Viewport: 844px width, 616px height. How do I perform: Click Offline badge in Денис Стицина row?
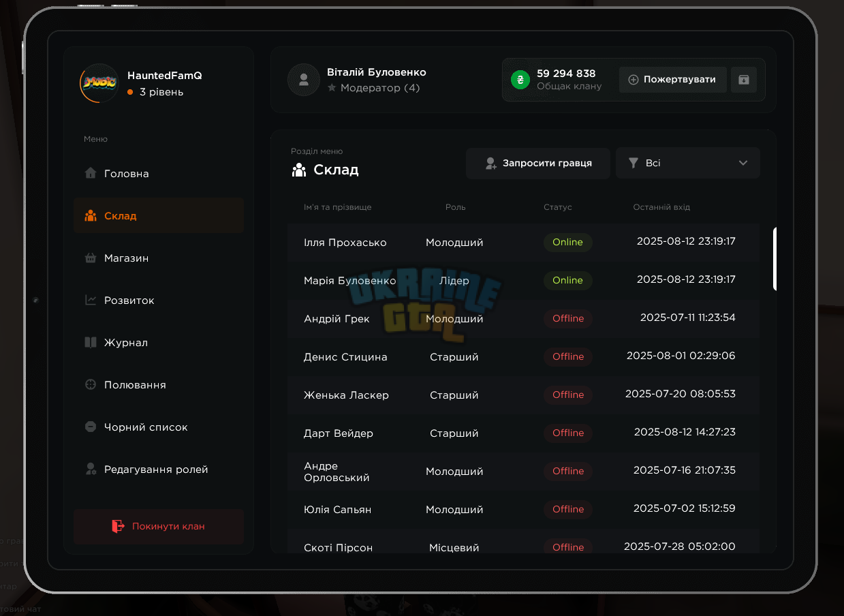(568, 356)
